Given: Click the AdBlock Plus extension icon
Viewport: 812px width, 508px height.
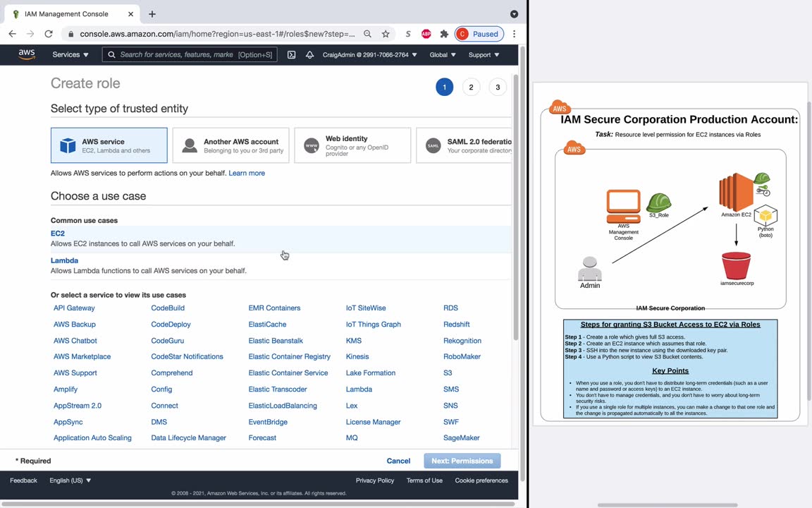Looking at the screenshot, I should tap(426, 34).
